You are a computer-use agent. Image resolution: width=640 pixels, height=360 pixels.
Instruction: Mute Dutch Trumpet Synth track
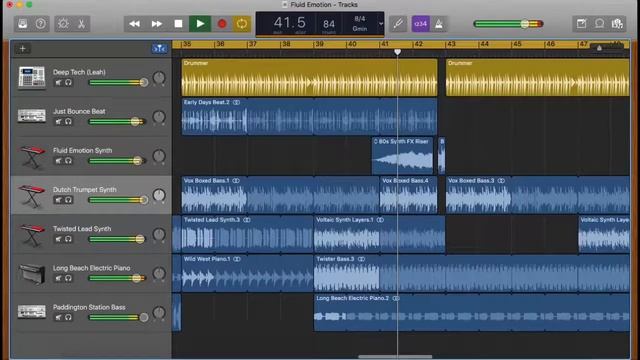tap(58, 200)
